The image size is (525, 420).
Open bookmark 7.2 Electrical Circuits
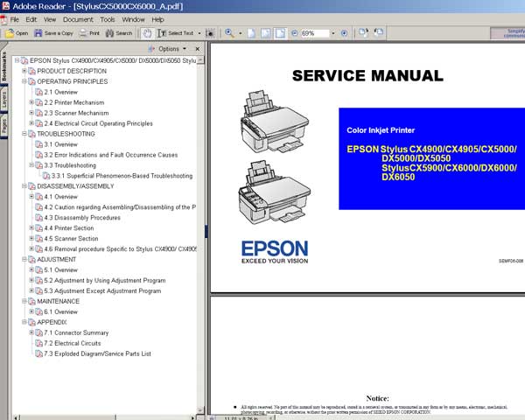tap(73, 343)
